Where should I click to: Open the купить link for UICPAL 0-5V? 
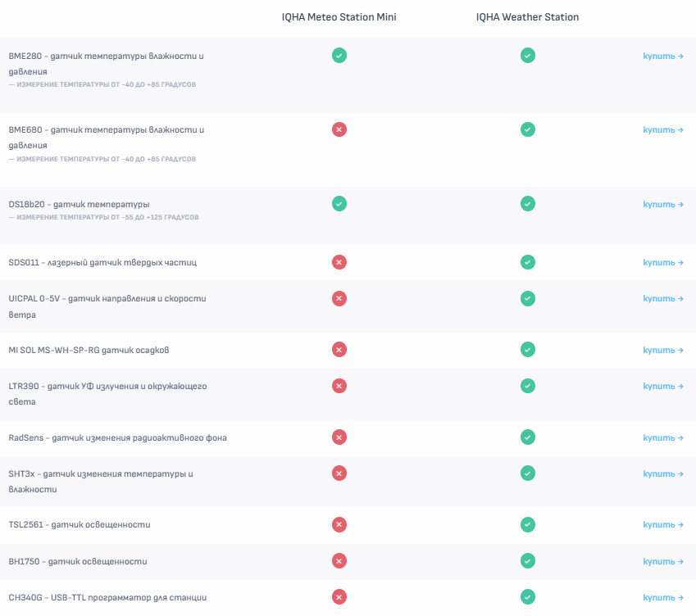click(x=663, y=299)
